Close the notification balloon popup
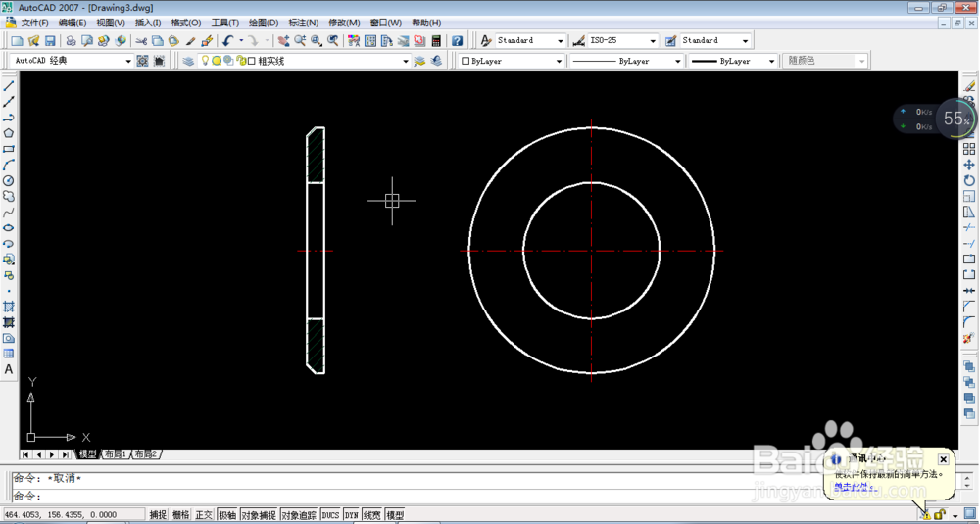The width and height of the screenshot is (980, 524). click(943, 459)
